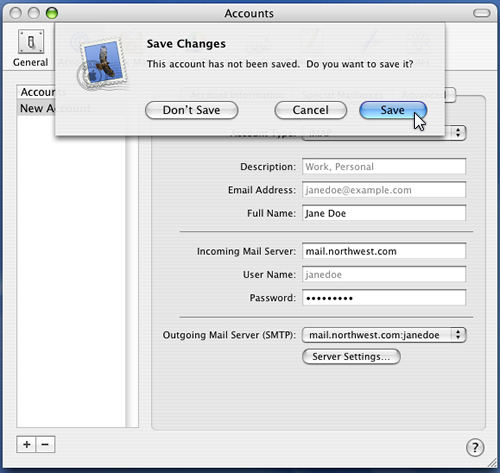The width and height of the screenshot is (500, 473).
Task: Open the General preferences pane
Action: pyautogui.click(x=30, y=49)
